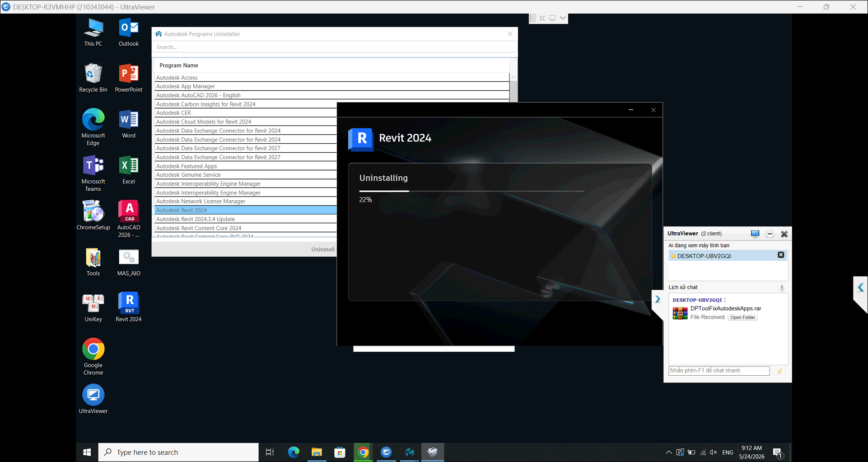
Task: Select Autodesk Network License Manager row
Action: point(246,202)
